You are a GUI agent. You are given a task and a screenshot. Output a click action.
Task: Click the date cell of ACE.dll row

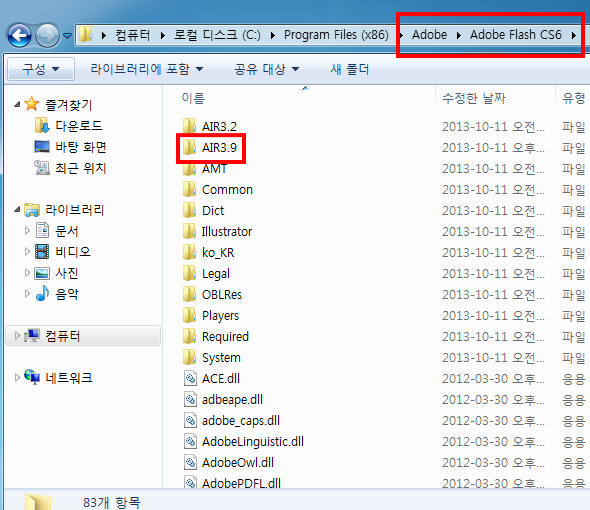pyautogui.click(x=493, y=379)
